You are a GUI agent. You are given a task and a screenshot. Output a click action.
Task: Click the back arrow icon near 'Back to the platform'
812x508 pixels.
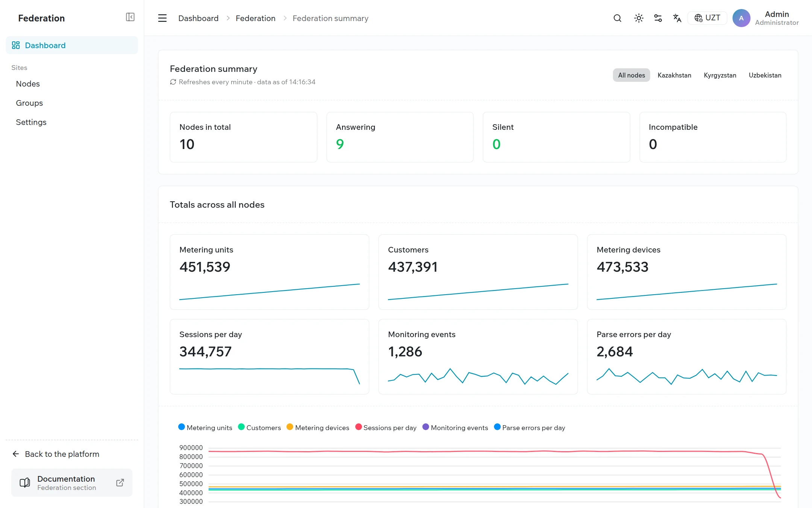tap(16, 454)
